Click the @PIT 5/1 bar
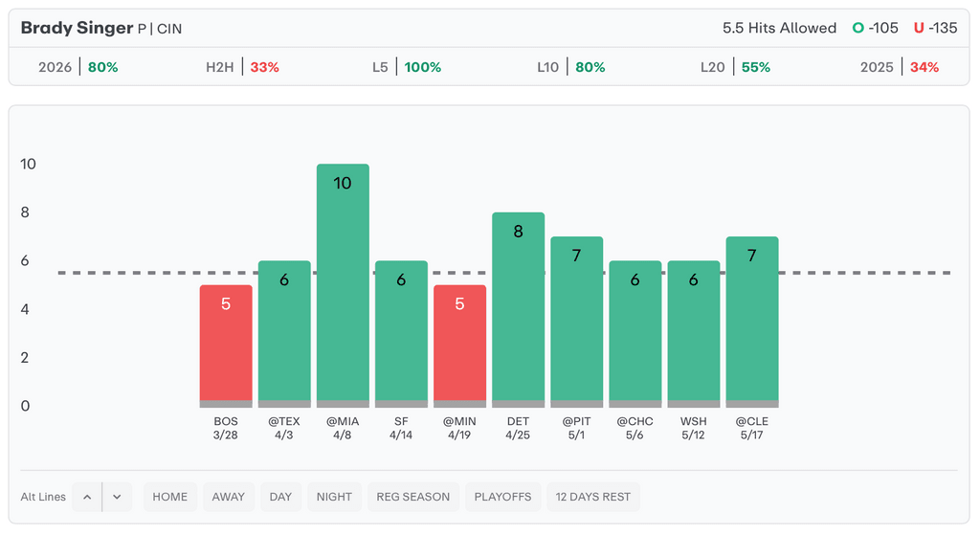This screenshot has width=980, height=536. pos(577,323)
